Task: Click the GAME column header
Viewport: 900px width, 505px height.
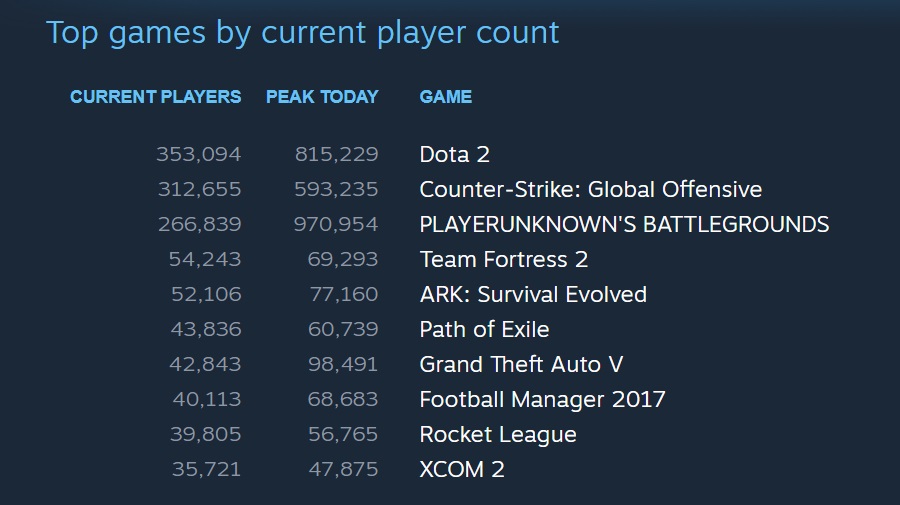Action: pos(445,96)
